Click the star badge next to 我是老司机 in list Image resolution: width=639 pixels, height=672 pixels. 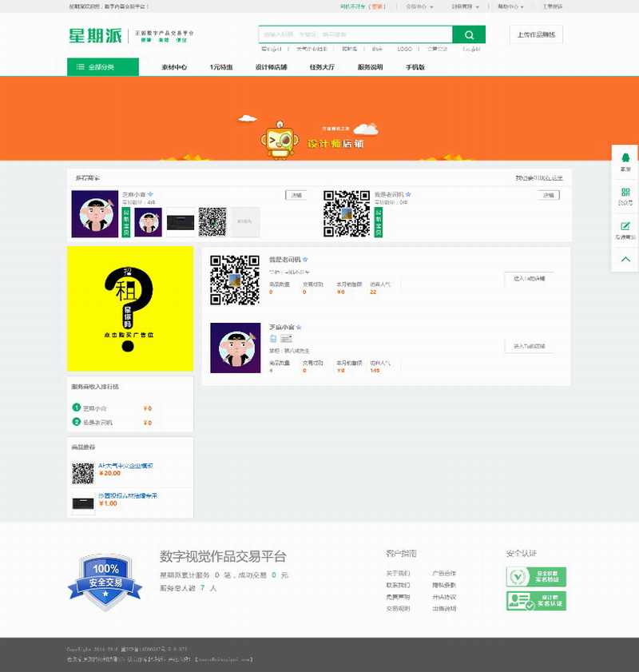tap(305, 259)
